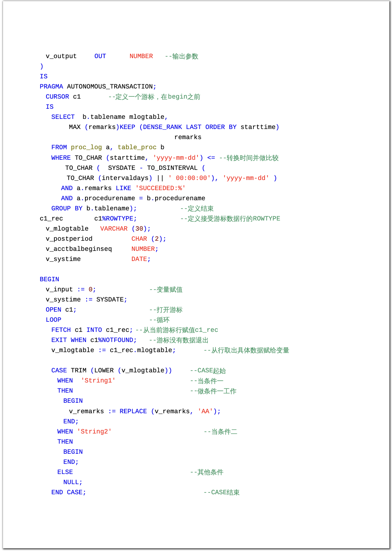Click the FETCH keyword
This screenshot has width=392, height=552.
[x=61, y=330]
